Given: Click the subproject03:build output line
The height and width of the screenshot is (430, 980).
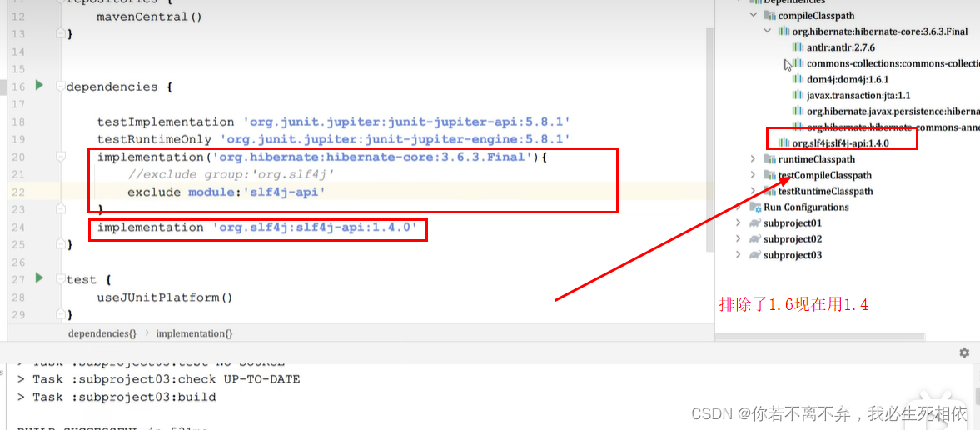Looking at the screenshot, I should pyautogui.click(x=117, y=397).
